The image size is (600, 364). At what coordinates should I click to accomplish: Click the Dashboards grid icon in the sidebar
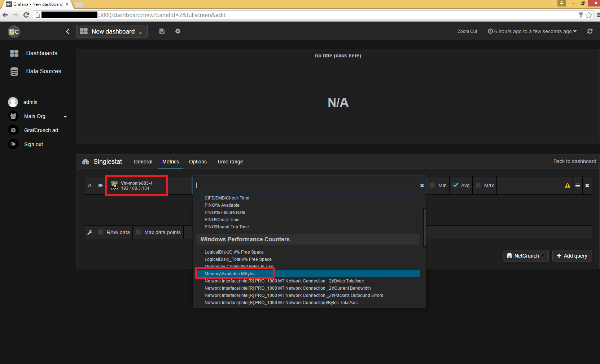[x=14, y=53]
